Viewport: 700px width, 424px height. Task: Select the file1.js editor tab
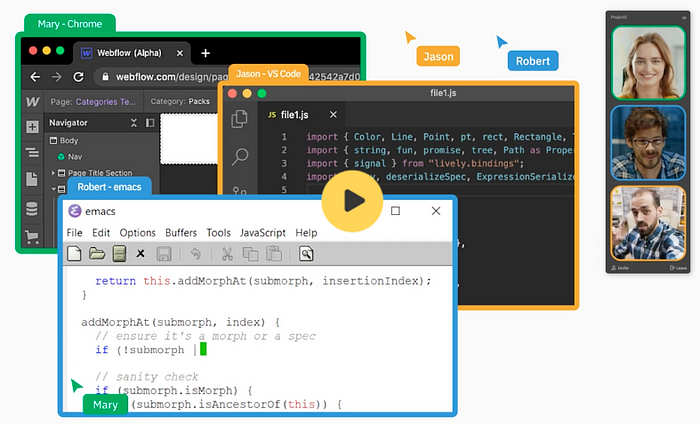point(302,115)
